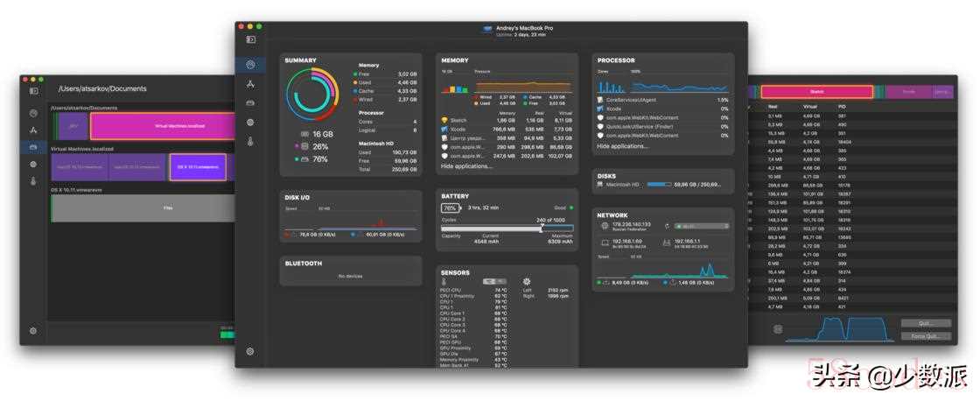Select the Summary dashboard sidebar icon
The width and height of the screenshot is (980, 401).
tap(250, 65)
